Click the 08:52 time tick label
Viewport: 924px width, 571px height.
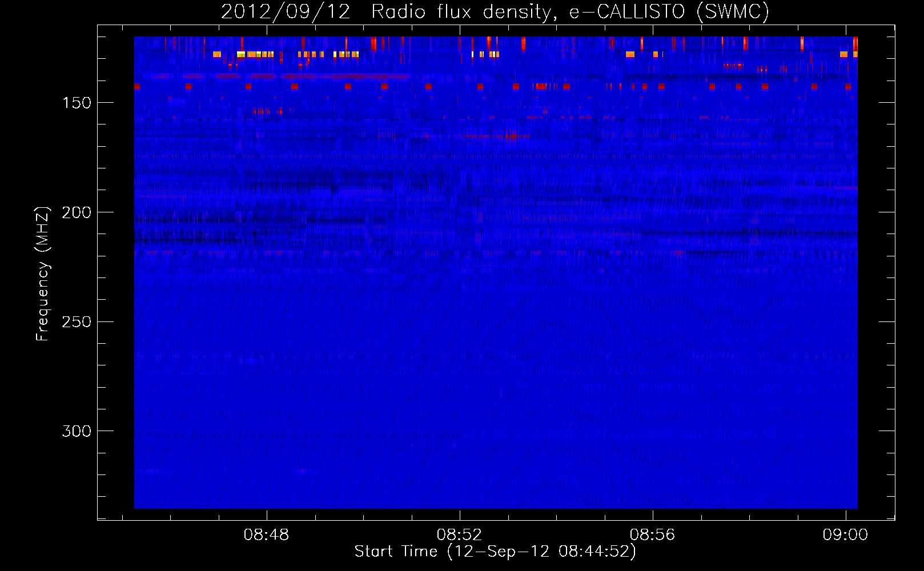click(459, 535)
